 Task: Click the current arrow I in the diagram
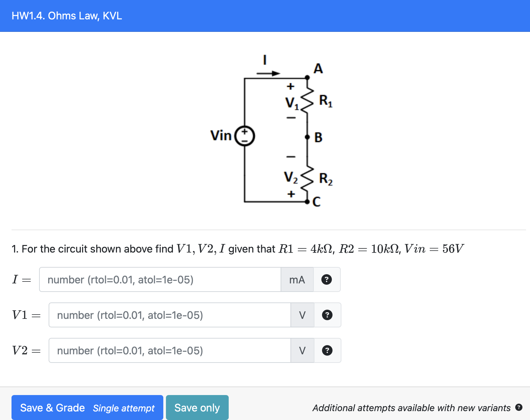click(x=269, y=73)
